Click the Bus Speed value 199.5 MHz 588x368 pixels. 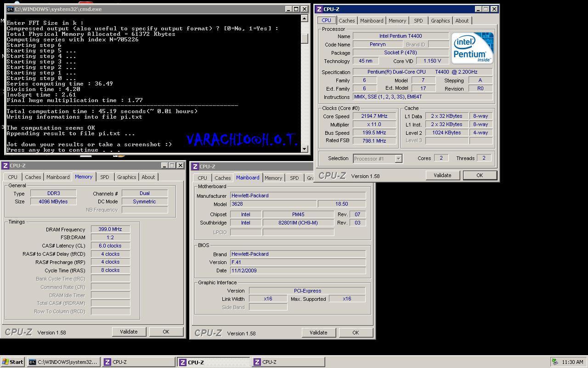[374, 133]
